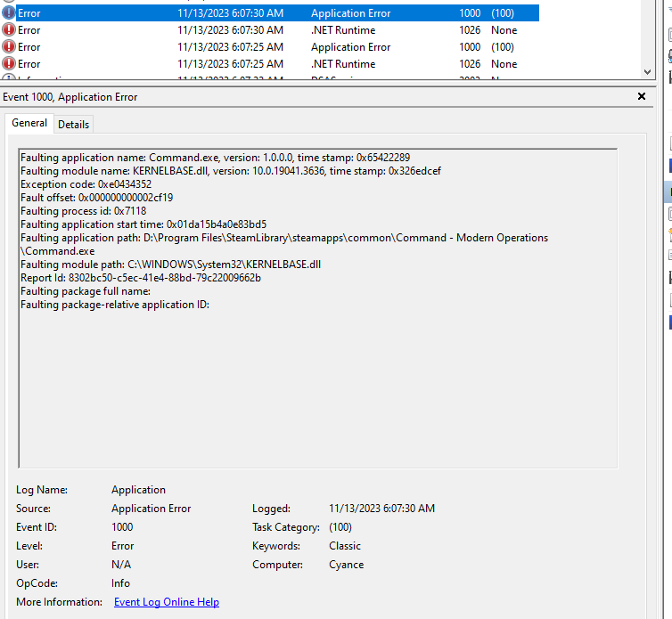
Task: Click the error icon of the 6:07:25 Application Error row
Action: point(9,47)
